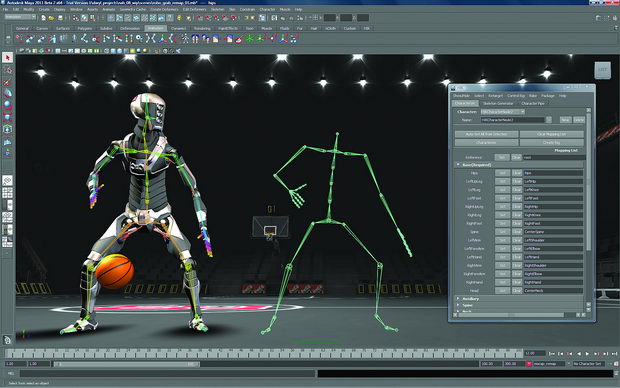The width and height of the screenshot is (620, 388).
Task: Click the view cube in viewport corner
Action: (x=603, y=70)
